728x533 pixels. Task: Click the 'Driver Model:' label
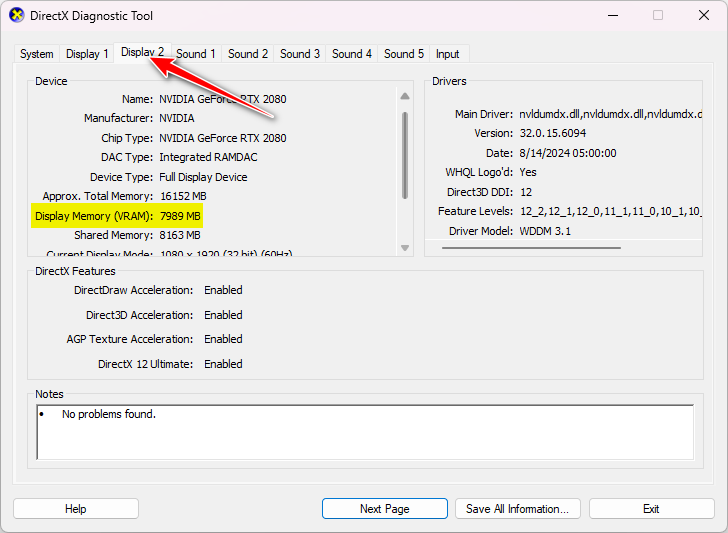pos(481,231)
